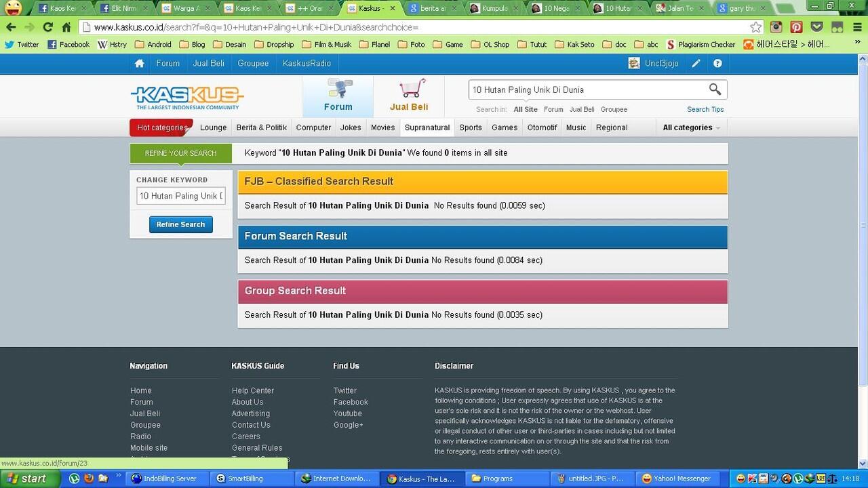Open the Jual Beli cart icon

tap(409, 96)
